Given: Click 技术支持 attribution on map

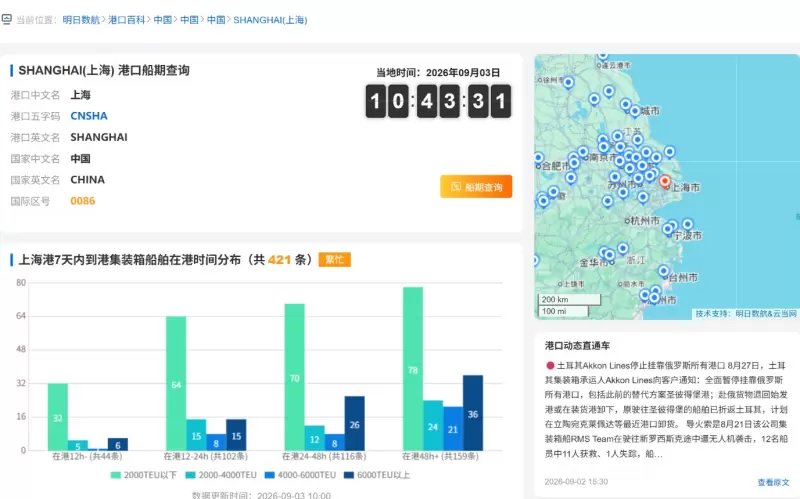Looking at the screenshot, I should 745,313.
